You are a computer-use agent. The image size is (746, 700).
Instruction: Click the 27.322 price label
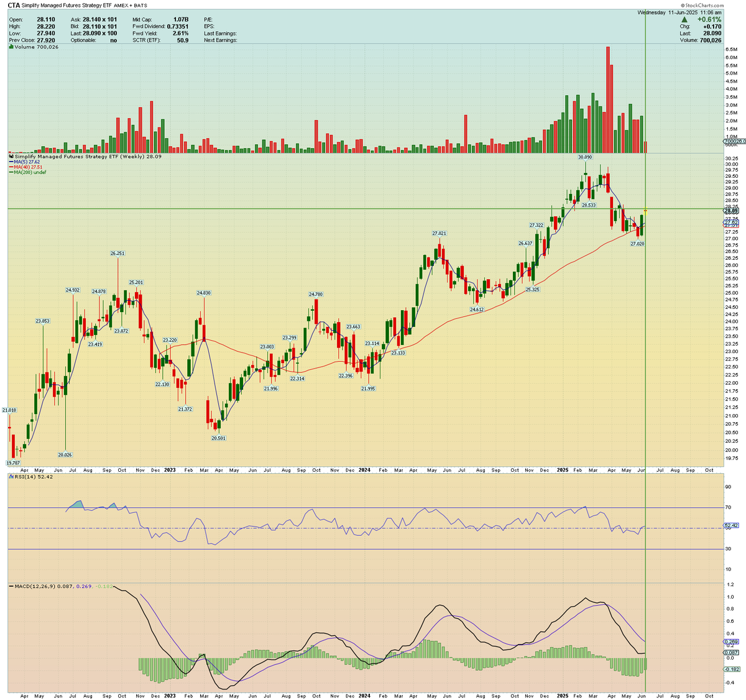point(536,224)
